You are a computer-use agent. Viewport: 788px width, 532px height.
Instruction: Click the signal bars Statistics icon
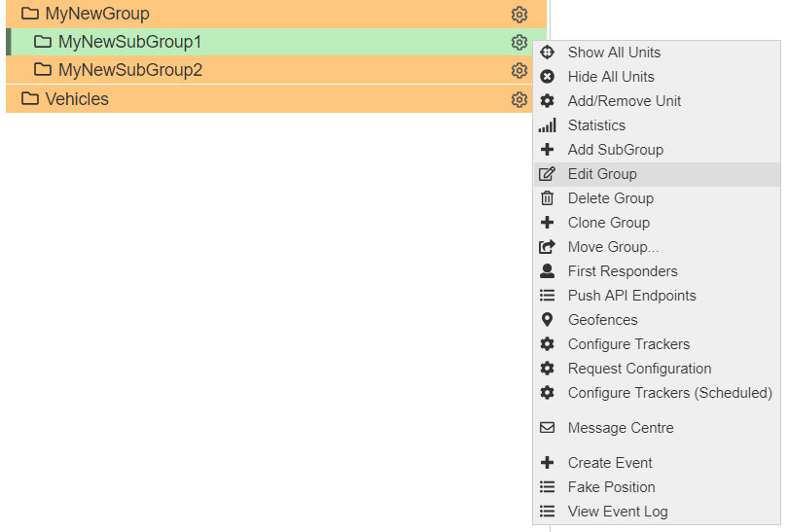pyautogui.click(x=548, y=125)
